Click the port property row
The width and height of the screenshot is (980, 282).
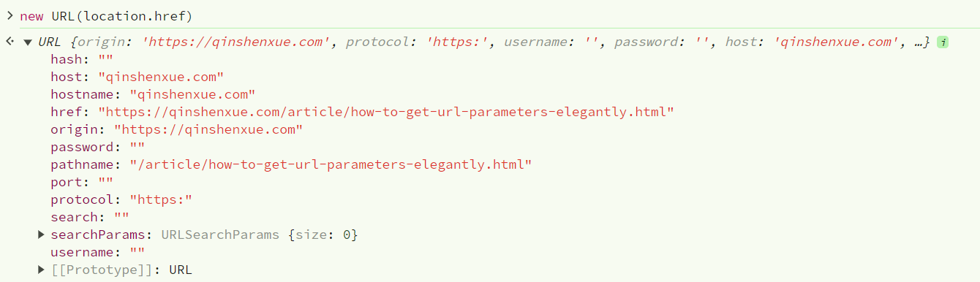(82, 183)
